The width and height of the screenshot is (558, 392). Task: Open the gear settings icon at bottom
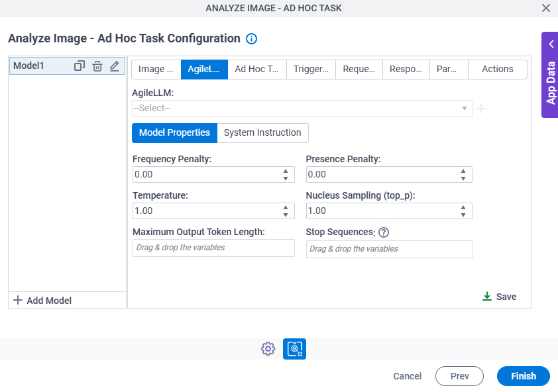pyautogui.click(x=268, y=349)
